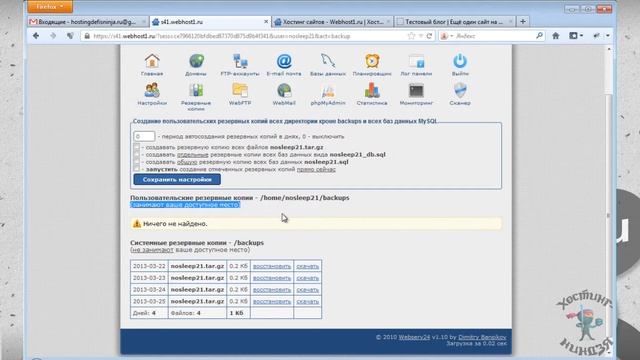Click Сохранить настройки button

pos(177,180)
